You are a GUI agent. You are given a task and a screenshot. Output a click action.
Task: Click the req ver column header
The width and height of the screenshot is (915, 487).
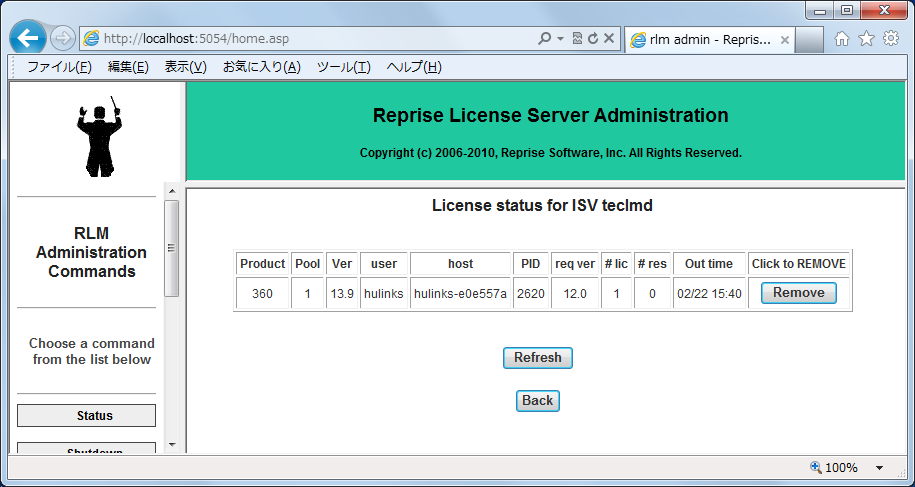tap(575, 264)
